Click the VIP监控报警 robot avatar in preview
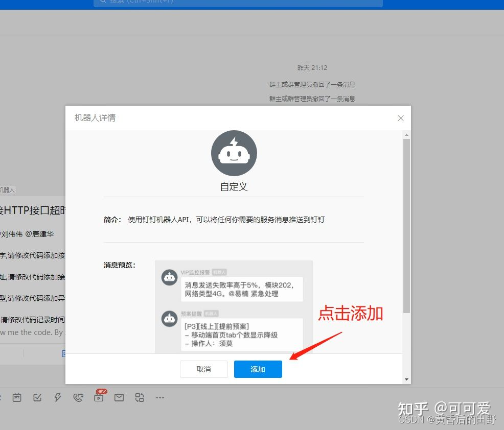This screenshot has height=430, width=504. click(x=169, y=277)
